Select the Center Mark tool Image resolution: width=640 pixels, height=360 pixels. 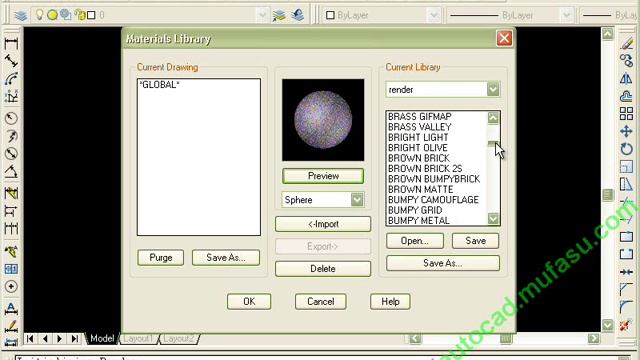[11, 287]
